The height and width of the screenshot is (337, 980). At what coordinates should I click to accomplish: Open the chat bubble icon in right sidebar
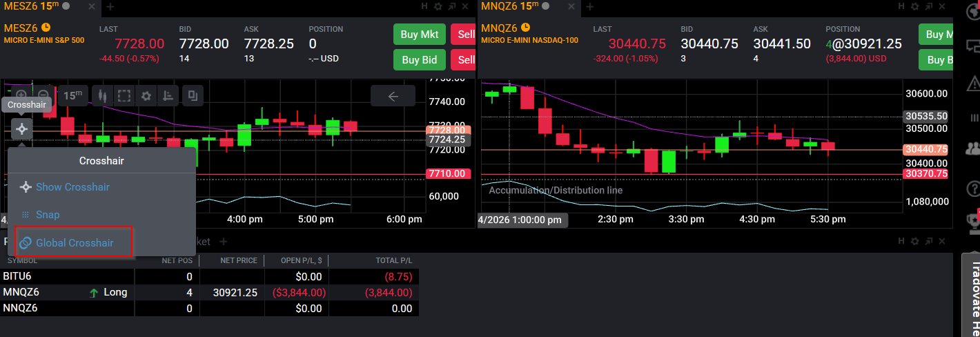click(974, 47)
